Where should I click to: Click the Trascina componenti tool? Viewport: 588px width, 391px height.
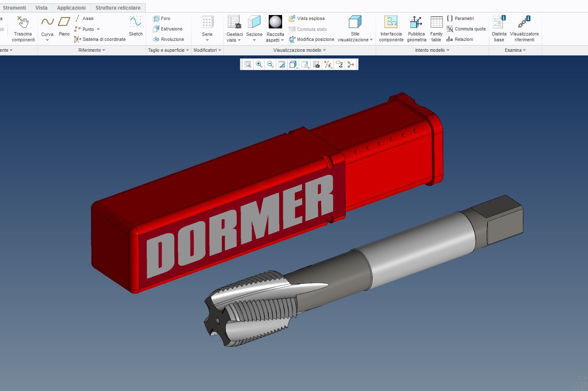click(23, 28)
